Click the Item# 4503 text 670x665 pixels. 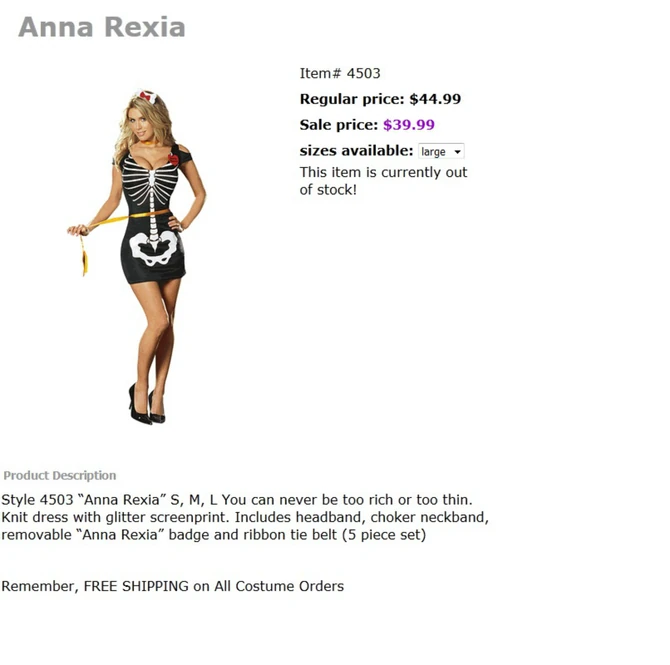click(340, 73)
